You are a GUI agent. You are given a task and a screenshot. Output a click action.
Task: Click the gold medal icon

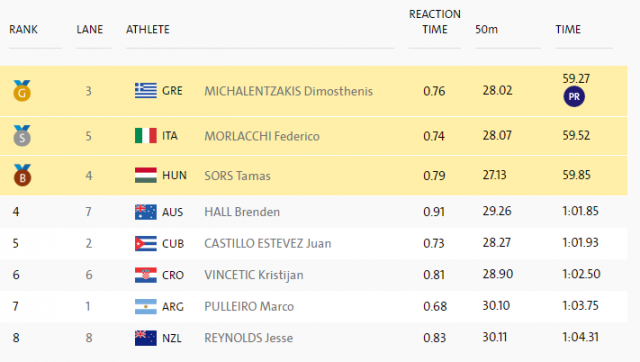pyautogui.click(x=22, y=91)
